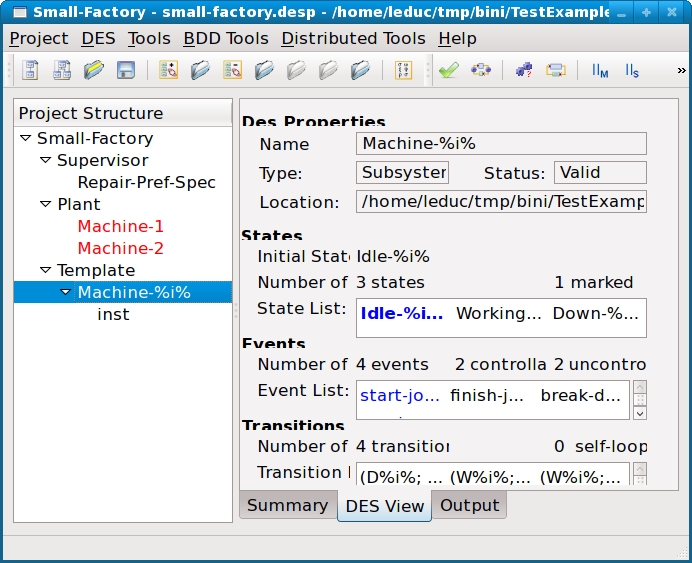Viewport: 692px width, 563px height.
Task: Collapse the Supervisor tree branch
Action: pyautogui.click(x=46, y=161)
